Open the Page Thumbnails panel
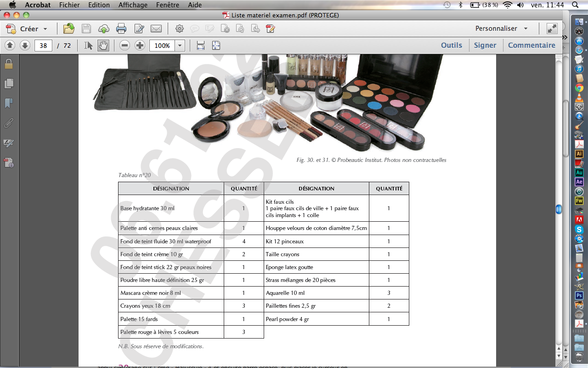Screen dimensions: 588x368 (x=9, y=84)
